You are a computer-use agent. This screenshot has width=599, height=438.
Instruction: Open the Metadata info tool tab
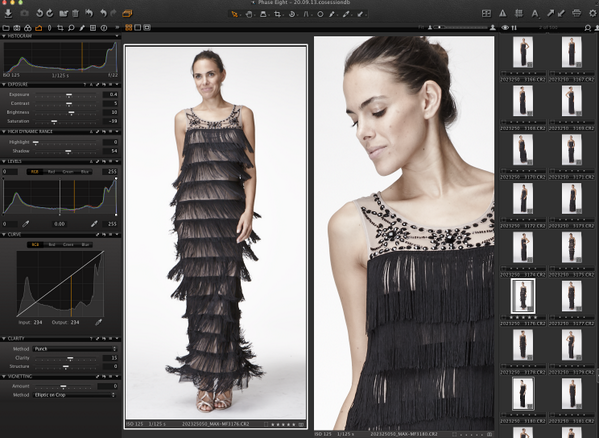[104, 28]
